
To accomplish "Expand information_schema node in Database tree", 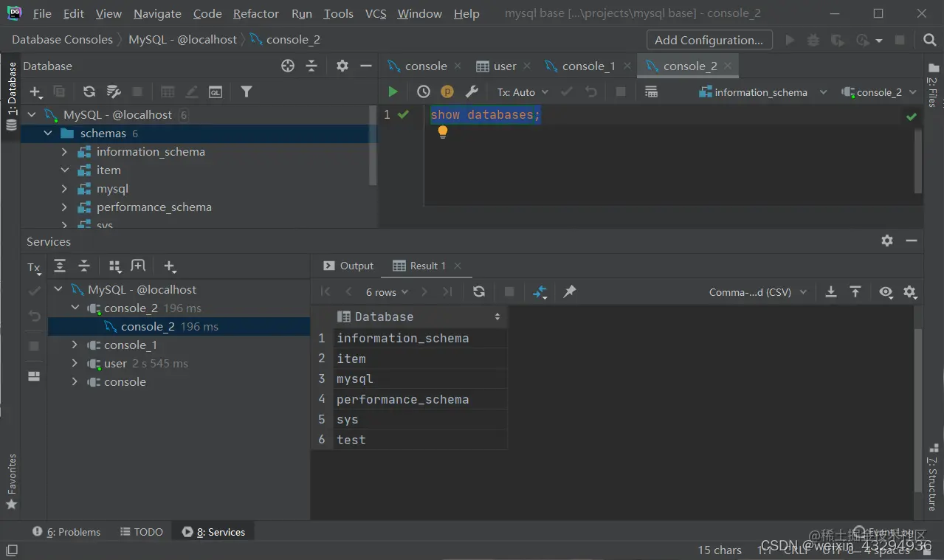I will pos(64,151).
